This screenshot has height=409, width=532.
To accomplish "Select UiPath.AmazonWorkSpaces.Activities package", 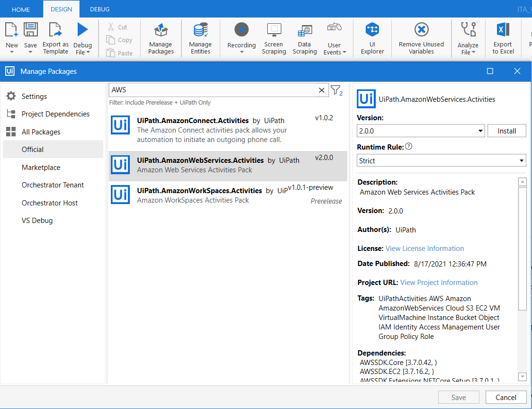I will 228,196.
